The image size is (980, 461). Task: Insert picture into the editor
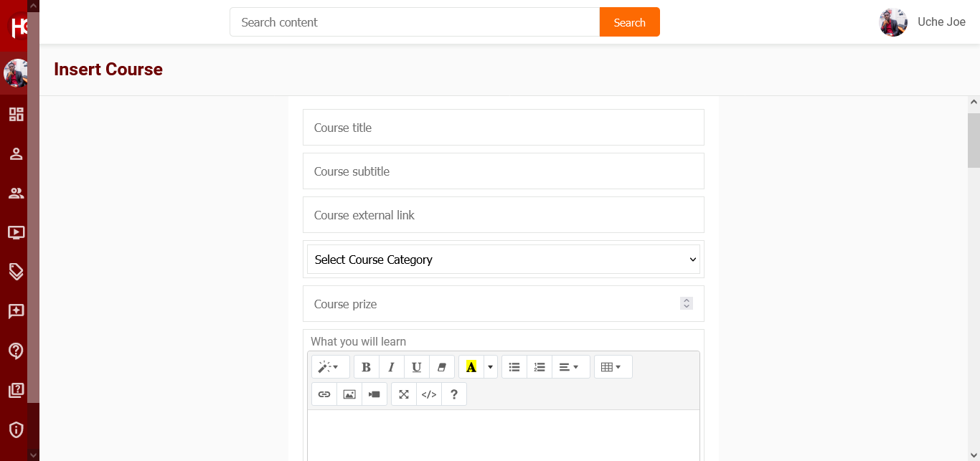coord(349,394)
